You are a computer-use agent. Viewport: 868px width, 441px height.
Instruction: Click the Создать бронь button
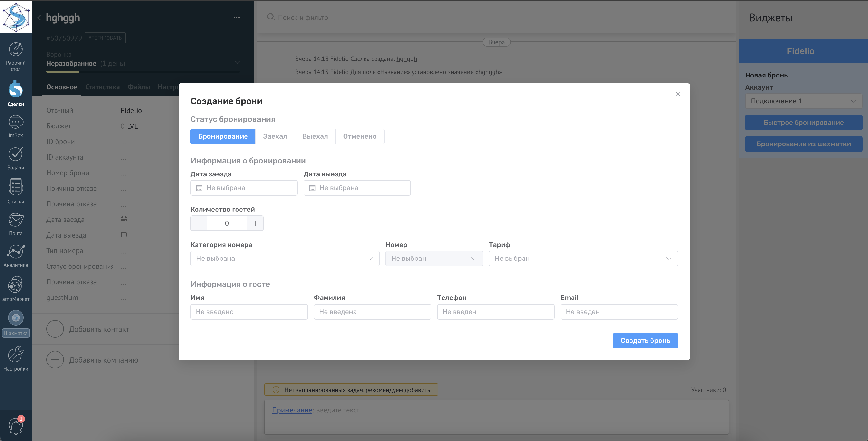pos(645,341)
